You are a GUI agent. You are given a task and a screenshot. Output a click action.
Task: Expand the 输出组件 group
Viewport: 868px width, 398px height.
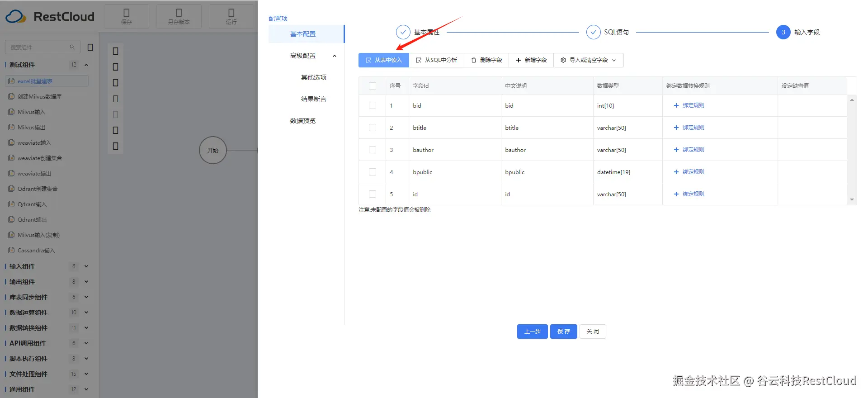point(86,282)
